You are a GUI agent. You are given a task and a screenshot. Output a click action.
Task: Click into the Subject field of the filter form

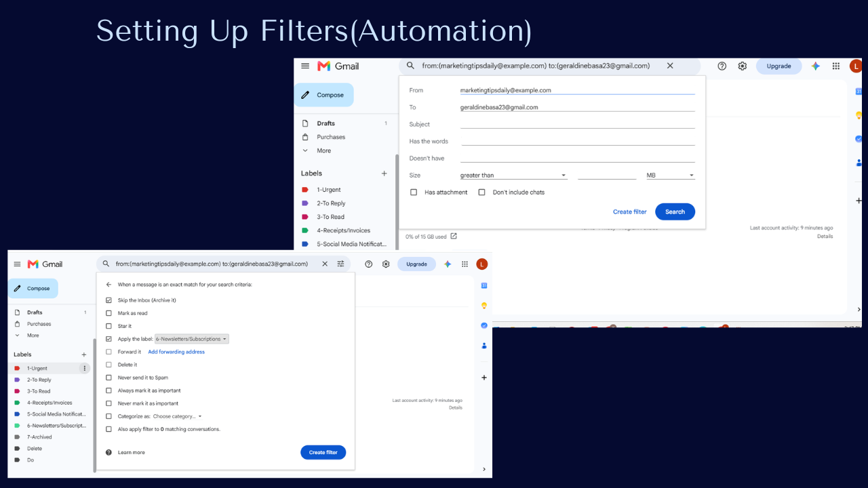(578, 124)
